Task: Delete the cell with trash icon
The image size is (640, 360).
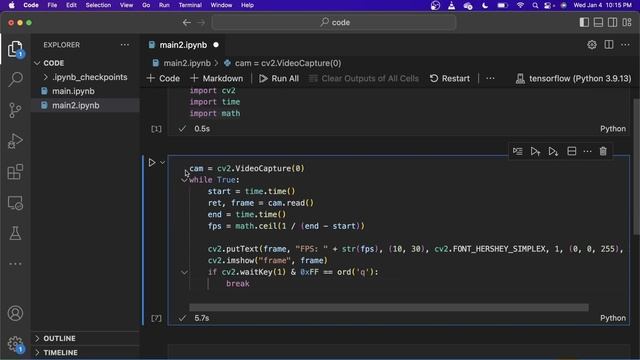Action: (x=603, y=151)
